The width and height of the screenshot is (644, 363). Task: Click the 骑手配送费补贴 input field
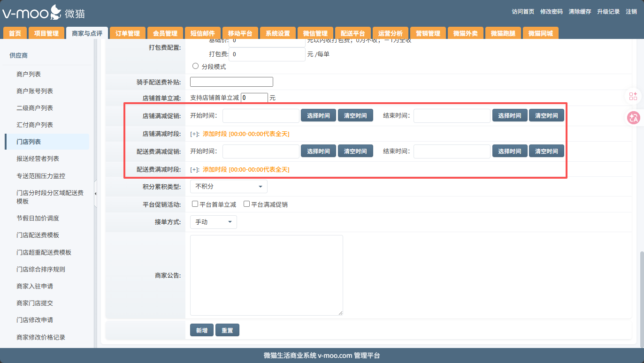(x=231, y=82)
